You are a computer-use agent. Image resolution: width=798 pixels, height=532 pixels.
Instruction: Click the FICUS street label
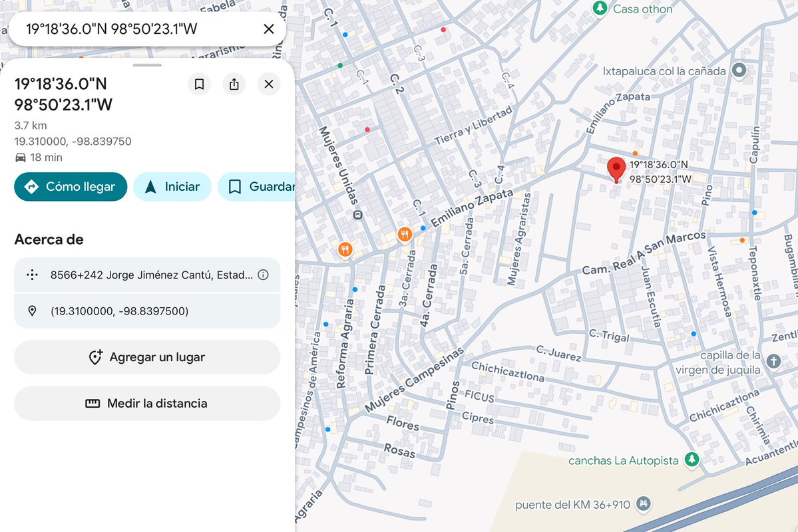point(479,396)
